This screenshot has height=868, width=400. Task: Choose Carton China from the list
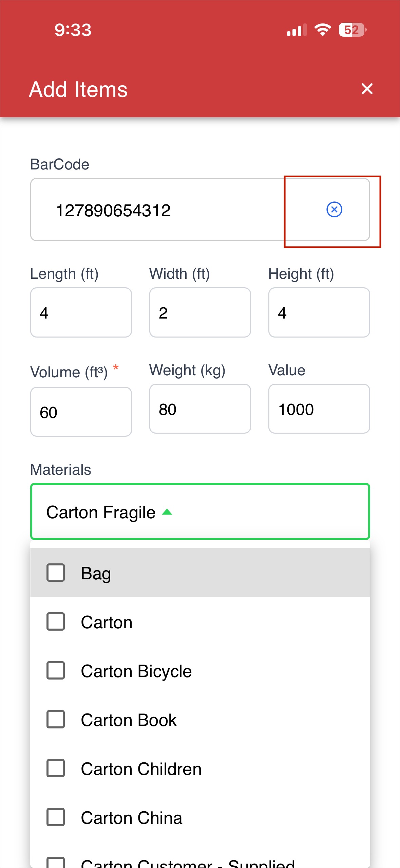200,817
